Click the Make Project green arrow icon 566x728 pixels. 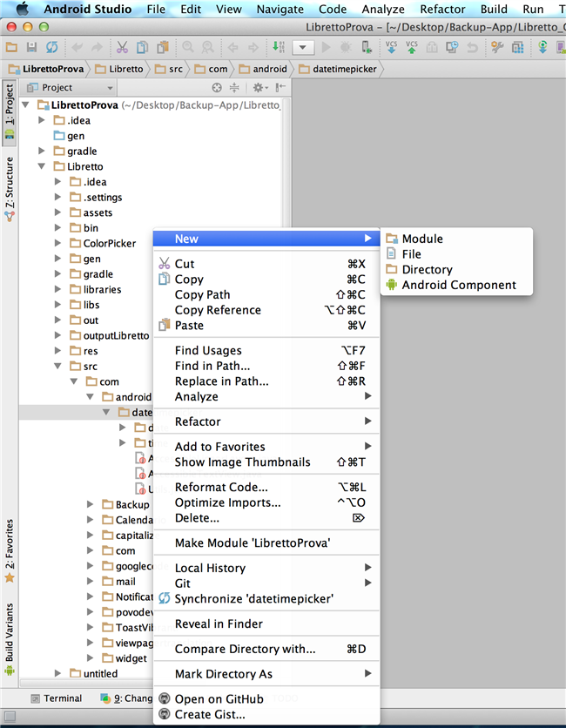[278, 47]
